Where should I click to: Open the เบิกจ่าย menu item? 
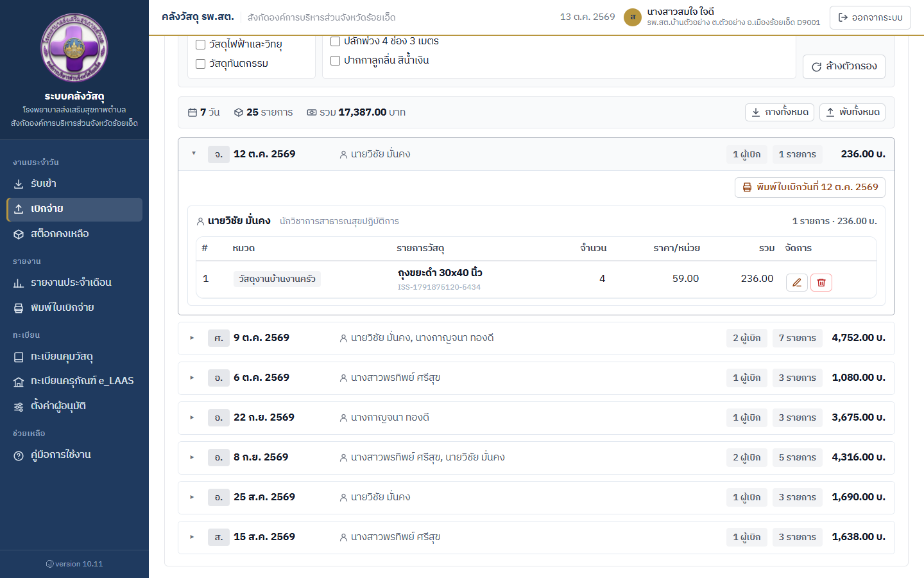pos(74,209)
